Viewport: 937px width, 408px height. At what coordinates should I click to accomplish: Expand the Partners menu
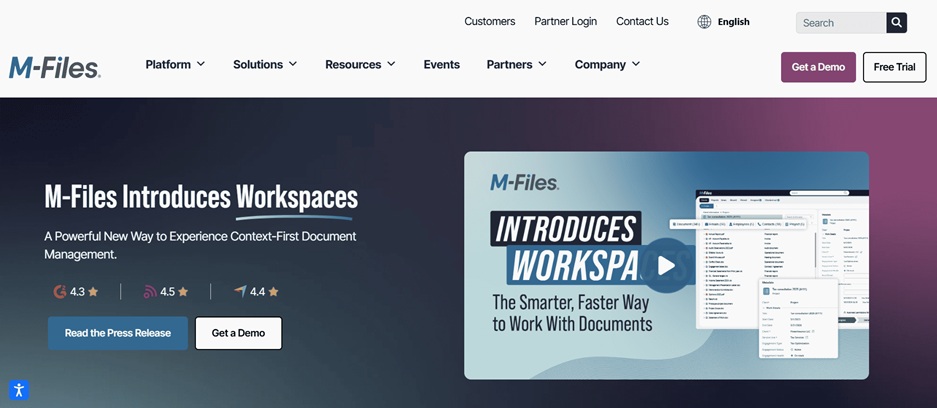tap(516, 64)
